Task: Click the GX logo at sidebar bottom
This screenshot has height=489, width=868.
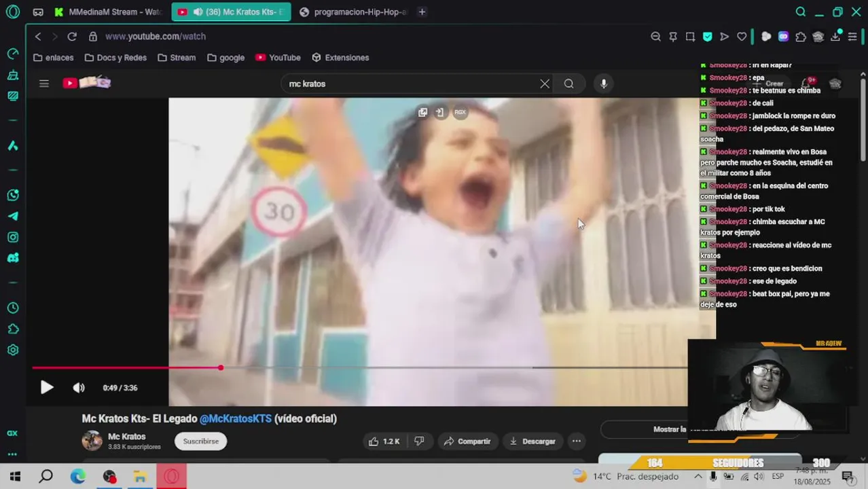Action: pos(12,433)
